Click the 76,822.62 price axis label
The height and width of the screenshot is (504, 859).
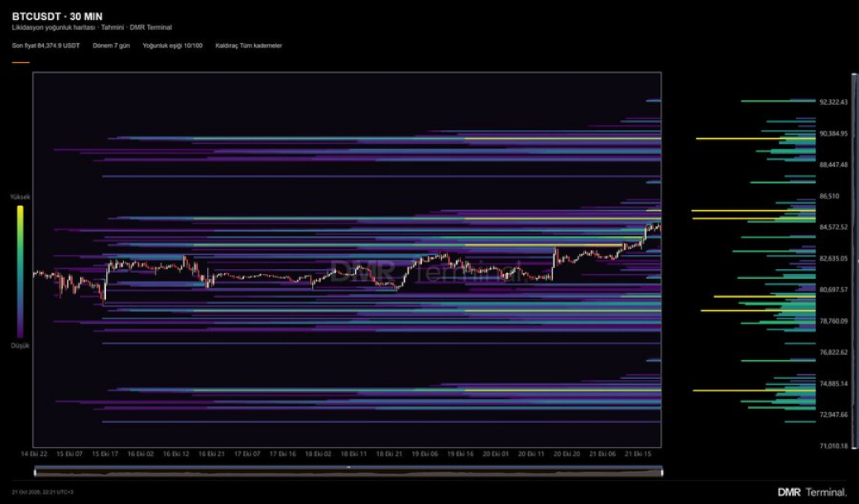(833, 353)
